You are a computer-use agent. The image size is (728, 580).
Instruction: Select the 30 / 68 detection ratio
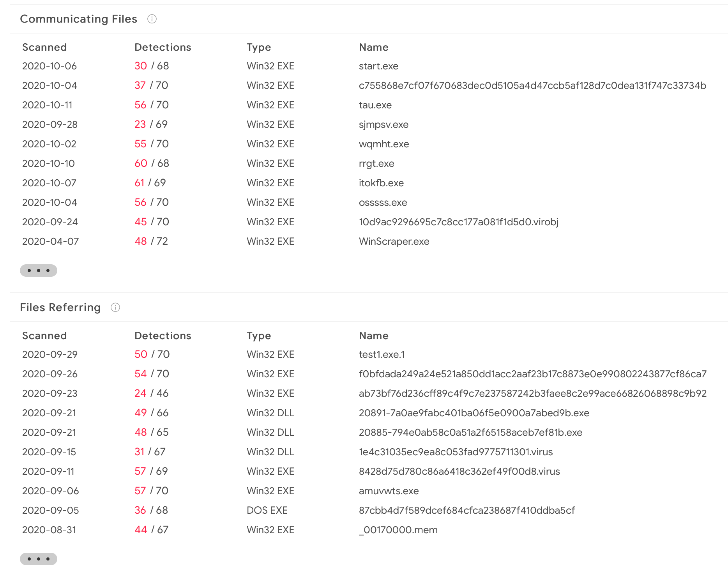(x=152, y=66)
